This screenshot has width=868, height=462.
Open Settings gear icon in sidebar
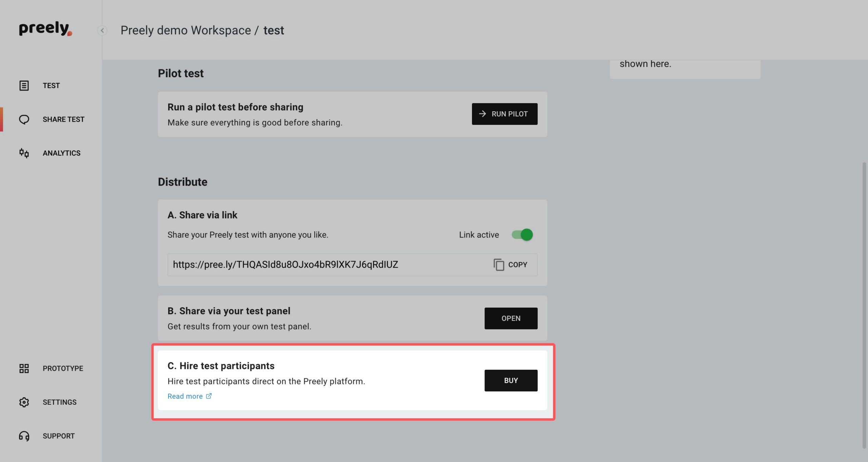[x=24, y=402]
